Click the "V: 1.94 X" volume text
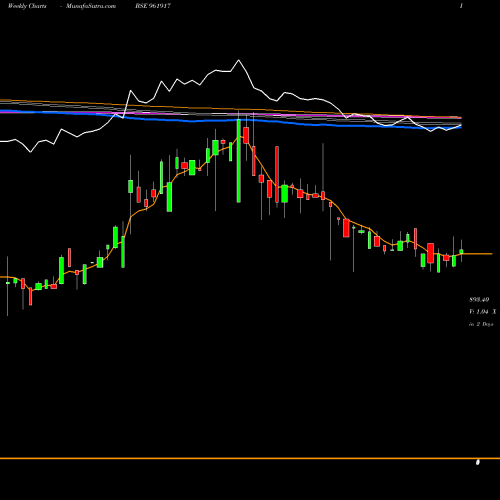Screen dimensions: 500x500 [482, 312]
